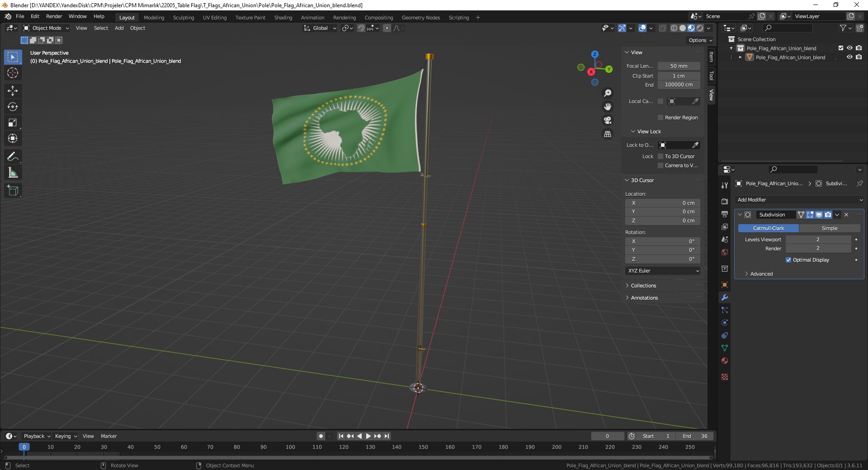Open the Options dropdown in viewport header
This screenshot has width=868, height=470.
click(x=700, y=40)
